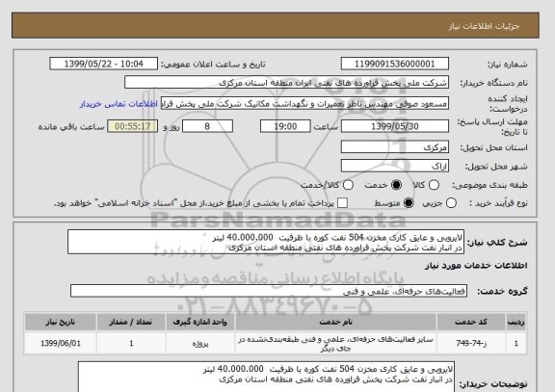Click the ردیف column header
The image size is (555, 392).
tap(516, 322)
